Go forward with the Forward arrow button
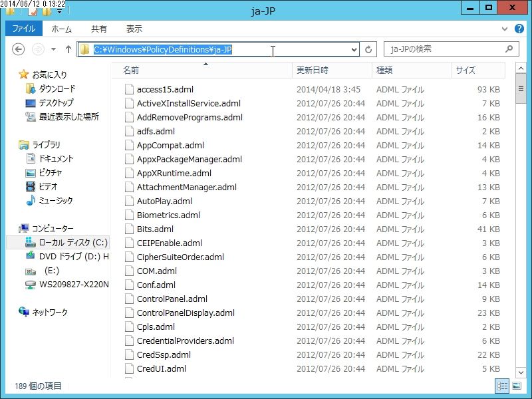Image resolution: width=532 pixels, height=399 pixels. coord(38,49)
